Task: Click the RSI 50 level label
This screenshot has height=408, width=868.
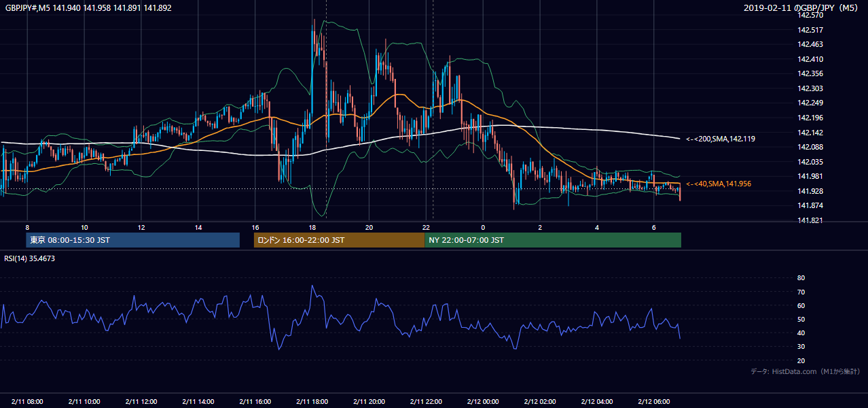Action: [x=801, y=319]
